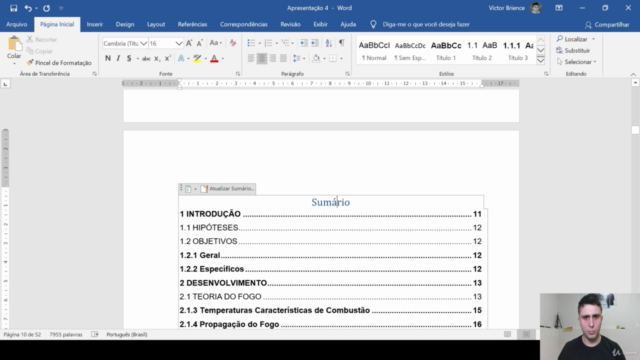The width and height of the screenshot is (640, 360).
Task: Open Localizar find tool
Action: click(572, 39)
